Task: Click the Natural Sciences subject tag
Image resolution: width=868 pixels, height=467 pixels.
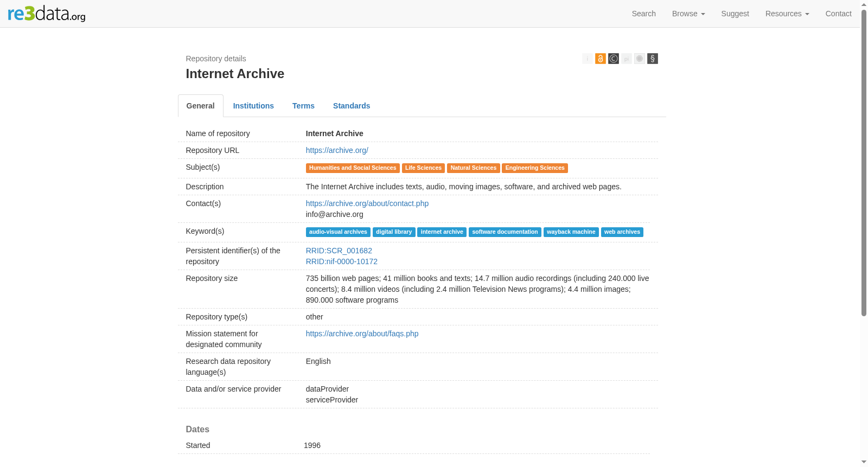Action: [x=474, y=168]
